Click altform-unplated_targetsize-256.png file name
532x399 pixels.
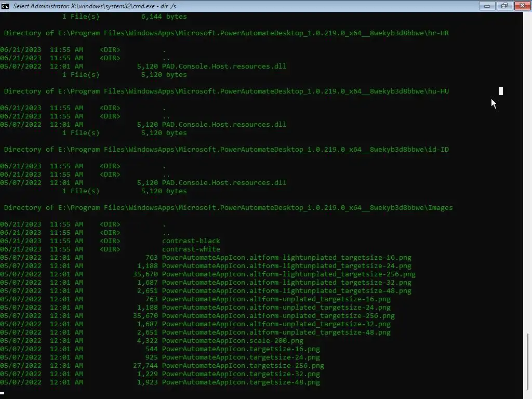[278, 315]
